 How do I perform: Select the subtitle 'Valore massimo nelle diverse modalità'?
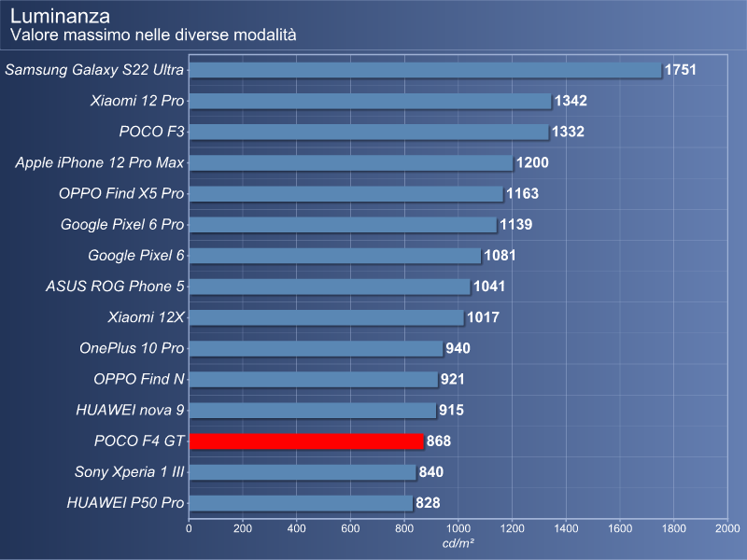pos(153,35)
